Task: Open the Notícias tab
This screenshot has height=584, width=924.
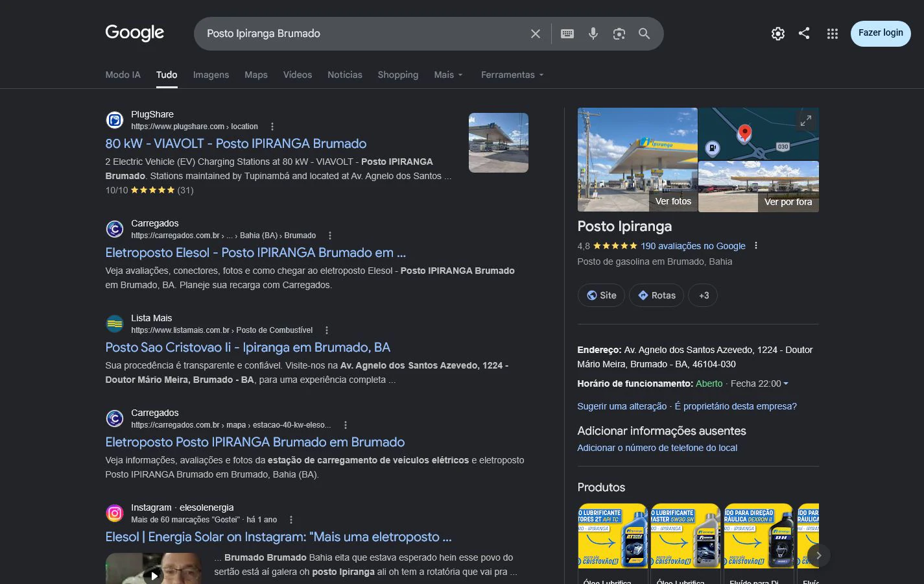Action: tap(345, 75)
